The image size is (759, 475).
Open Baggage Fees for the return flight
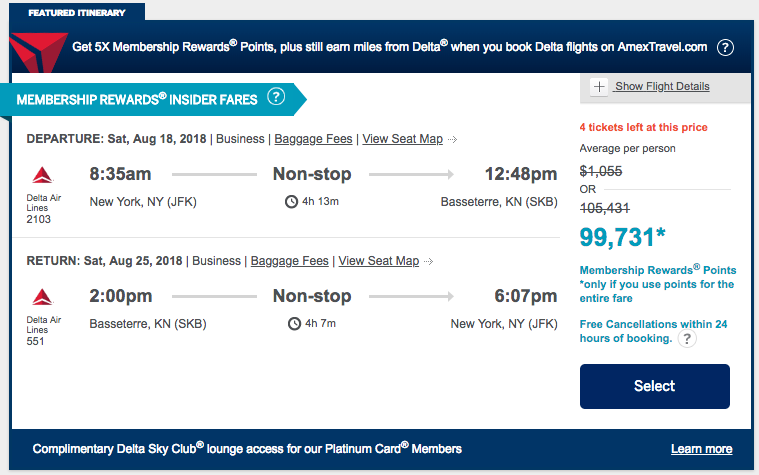[289, 261]
